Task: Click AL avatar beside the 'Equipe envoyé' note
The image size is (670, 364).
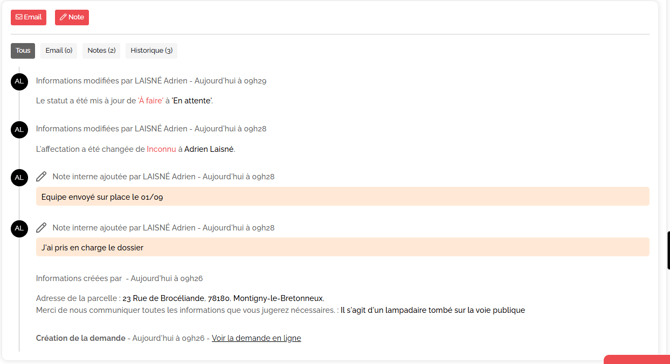Action: pos(19,177)
